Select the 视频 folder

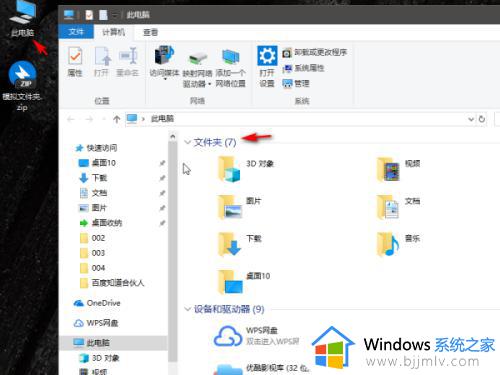[x=398, y=169]
